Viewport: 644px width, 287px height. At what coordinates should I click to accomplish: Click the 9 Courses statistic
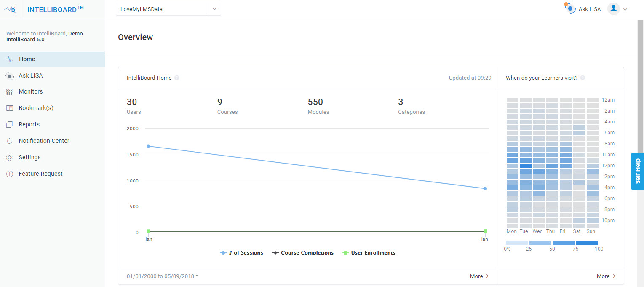(227, 106)
